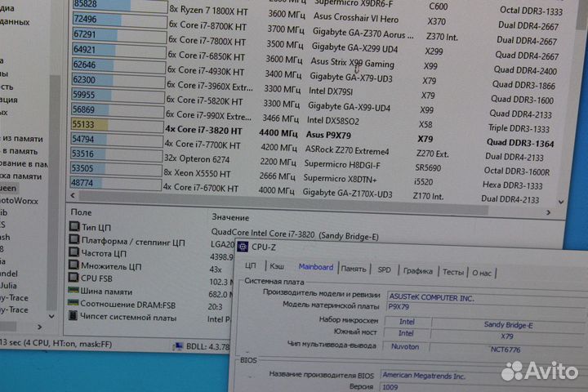The height and width of the screenshot is (392, 588).
Task: Click the 'Sandy Bridge-E' chipset field
Action: tap(508, 325)
